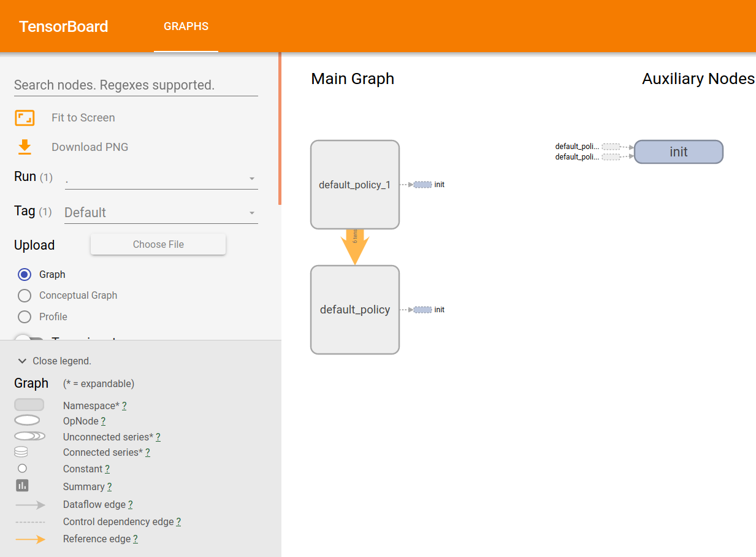Open the Constant help question mark
Screen dimensions: 756x557
[x=107, y=469]
